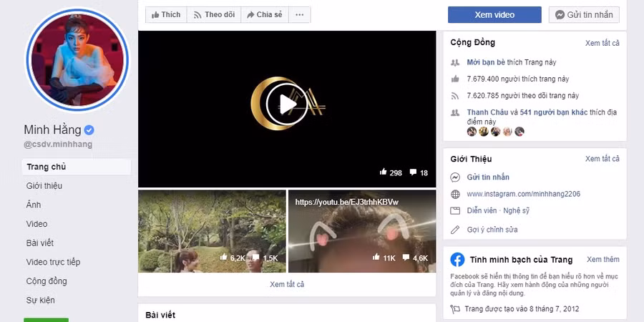Image resolution: width=644 pixels, height=322 pixels.
Task: Click the Chia sẻ share button
Action: tap(263, 14)
